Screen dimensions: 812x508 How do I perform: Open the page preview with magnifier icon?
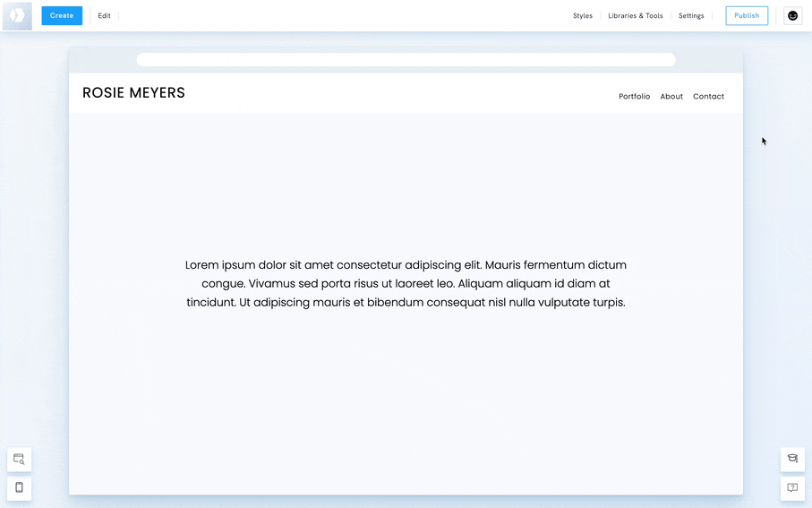(x=19, y=460)
